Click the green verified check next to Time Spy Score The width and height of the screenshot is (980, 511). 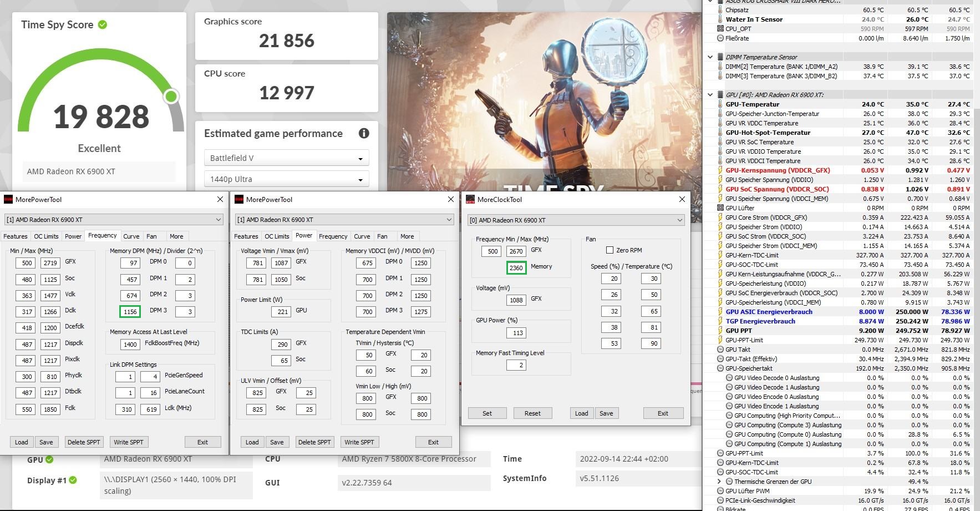(103, 24)
